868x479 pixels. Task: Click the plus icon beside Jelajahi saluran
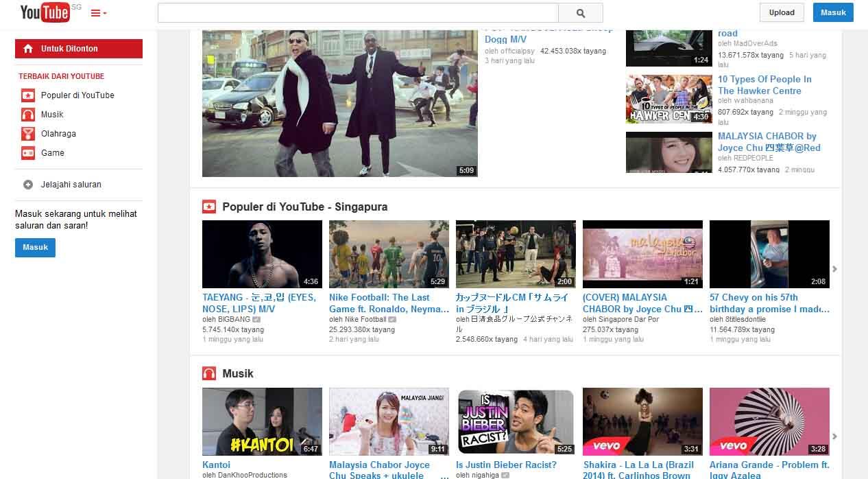[28, 185]
